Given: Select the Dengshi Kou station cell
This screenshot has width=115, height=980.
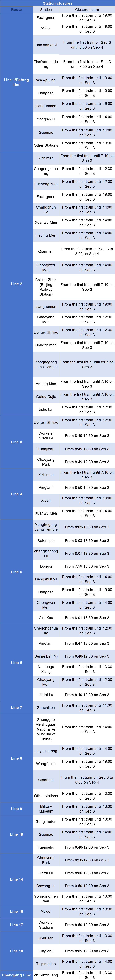Looking at the screenshot, I should [46, 579].
